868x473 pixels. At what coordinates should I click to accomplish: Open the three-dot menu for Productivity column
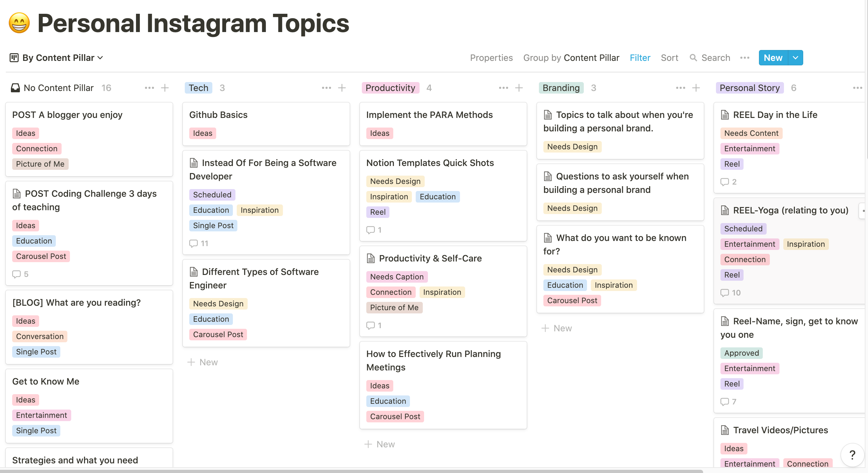point(503,88)
